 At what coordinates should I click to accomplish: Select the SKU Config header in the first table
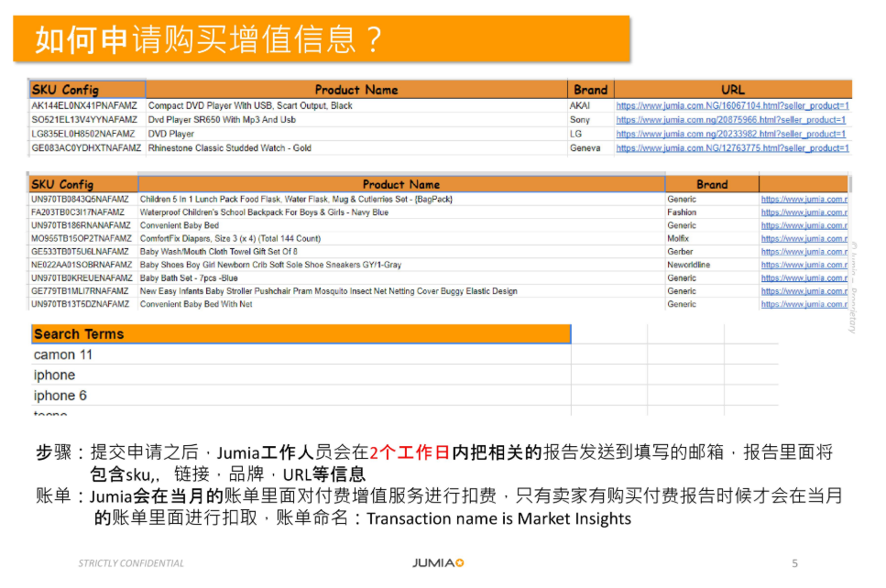point(87,89)
